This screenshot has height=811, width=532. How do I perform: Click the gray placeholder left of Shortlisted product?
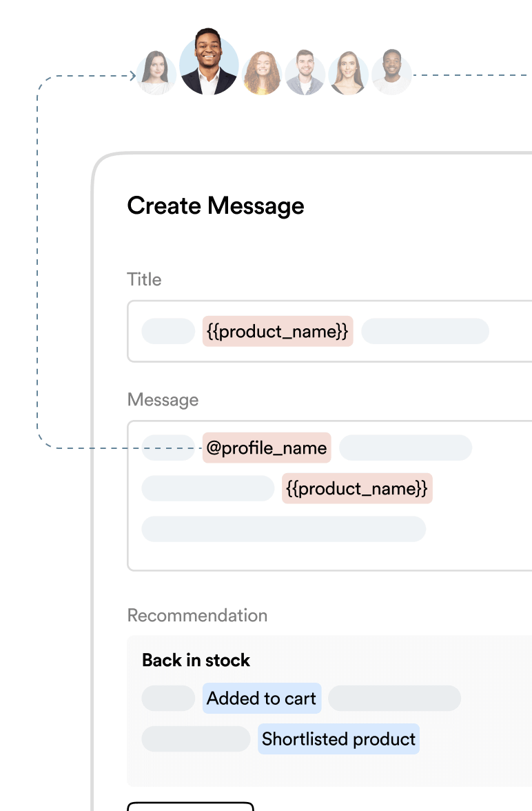pyautogui.click(x=196, y=739)
